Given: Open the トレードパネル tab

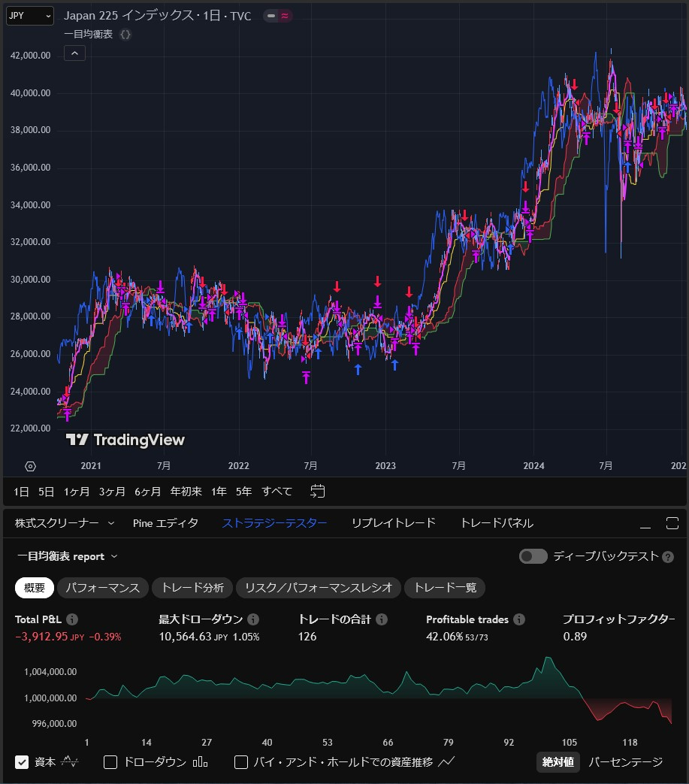Looking at the screenshot, I should pyautogui.click(x=497, y=523).
